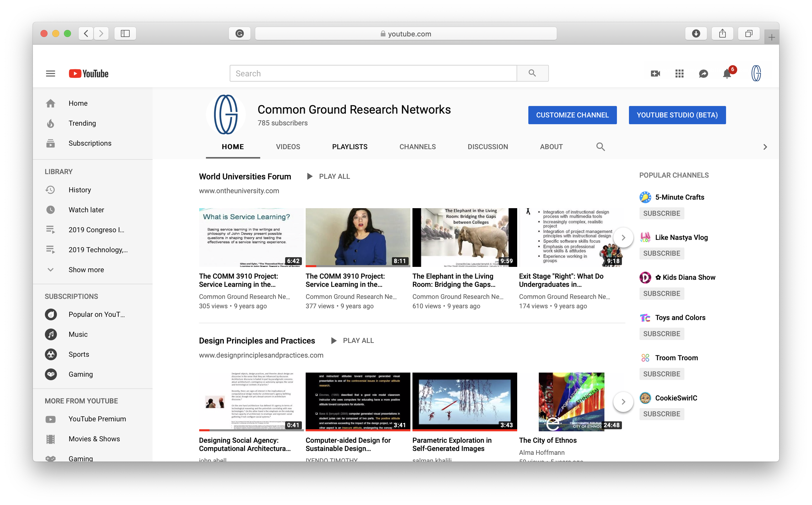Show more channel tabs with right chevron
The width and height of the screenshot is (812, 505).
coord(765,147)
